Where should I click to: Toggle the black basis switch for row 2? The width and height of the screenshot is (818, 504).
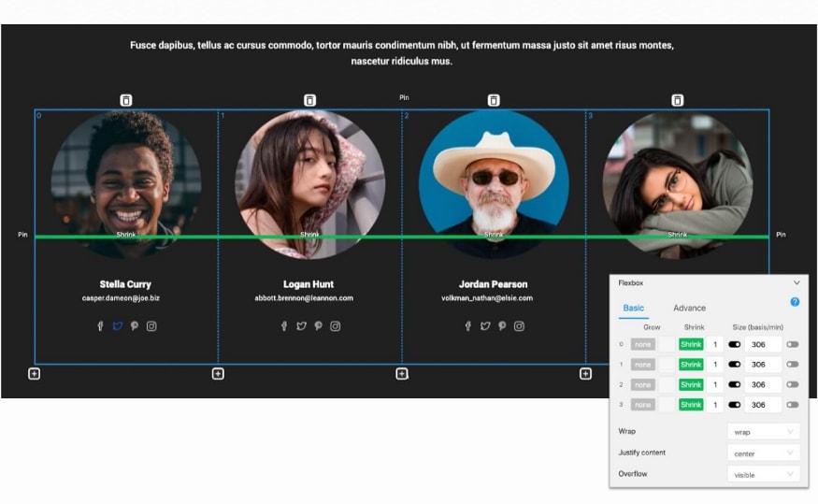click(x=735, y=384)
